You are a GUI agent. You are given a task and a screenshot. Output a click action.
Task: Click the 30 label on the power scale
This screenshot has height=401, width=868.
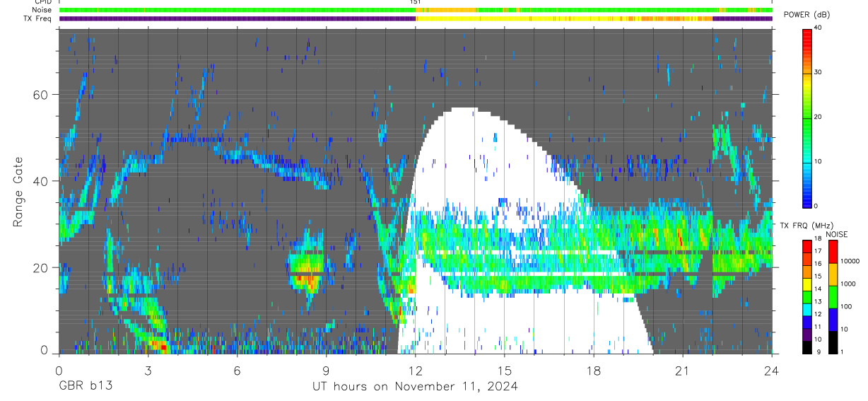tap(819, 72)
